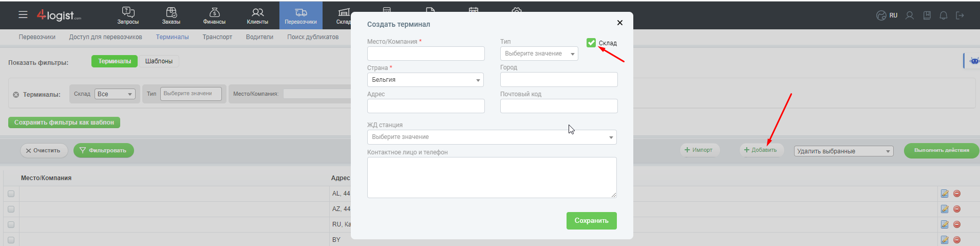Viewport: 980px width, 246px height.
Task: Open the hamburger main menu
Action: click(23, 15)
